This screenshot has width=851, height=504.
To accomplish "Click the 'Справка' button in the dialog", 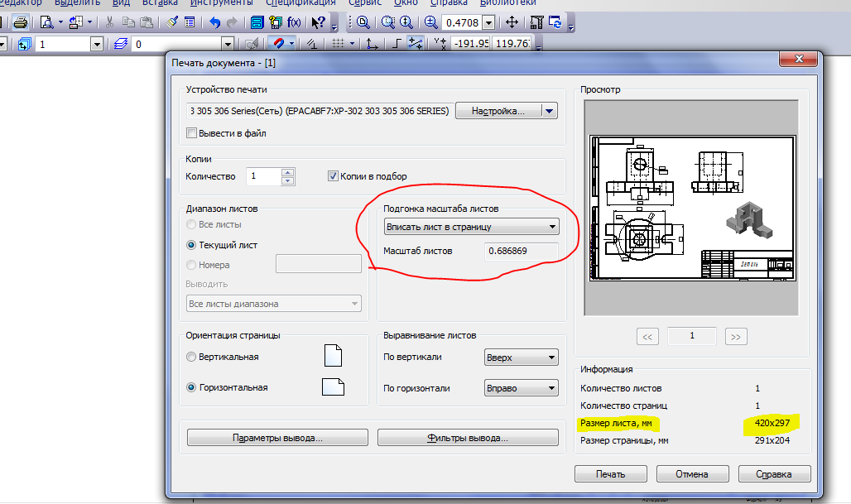I will (774, 473).
